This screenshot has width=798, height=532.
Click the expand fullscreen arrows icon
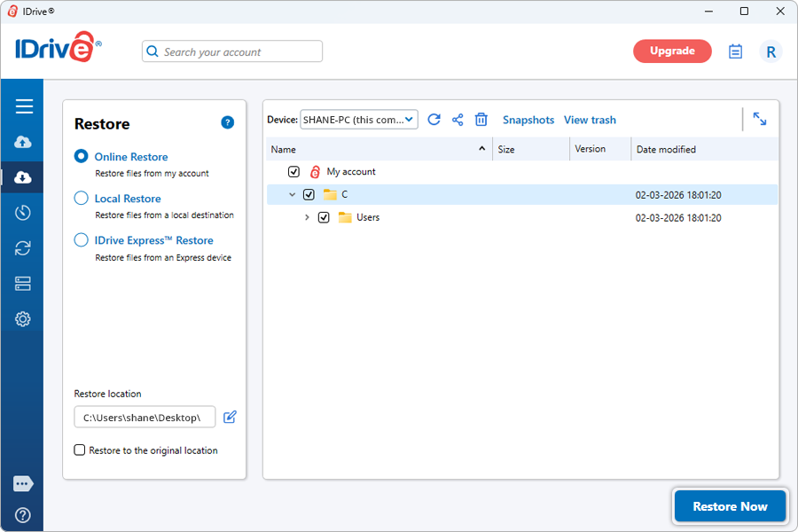coord(760,119)
